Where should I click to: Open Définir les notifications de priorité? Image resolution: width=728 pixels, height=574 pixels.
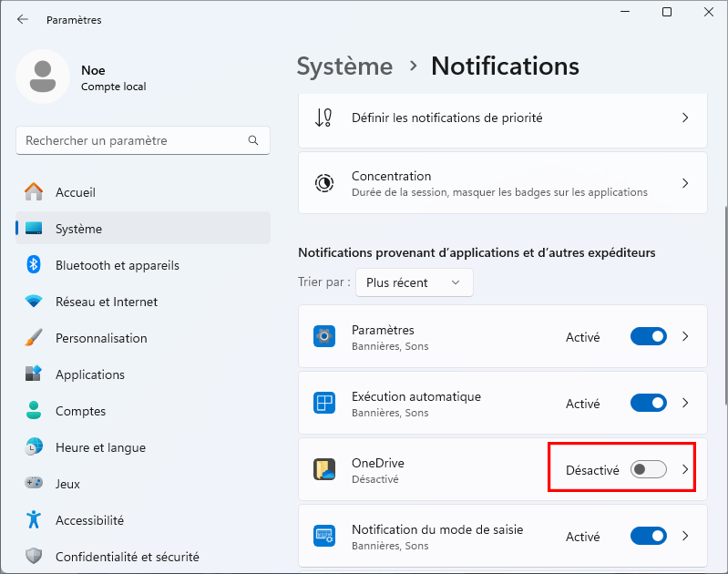click(x=502, y=120)
